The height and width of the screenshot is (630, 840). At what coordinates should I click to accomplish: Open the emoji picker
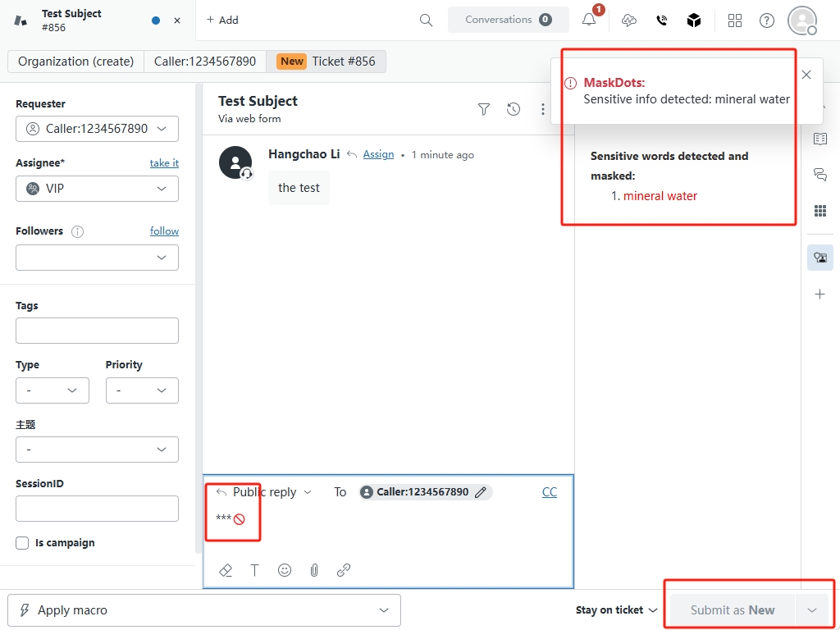click(x=285, y=570)
